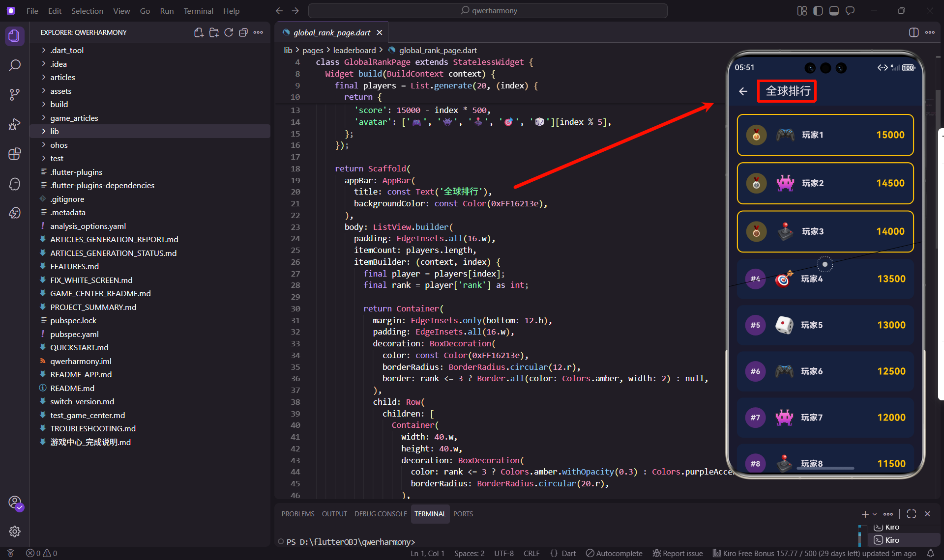Open new terminal launch profile dropdown
This screenshot has height=560, width=944.
point(875,514)
